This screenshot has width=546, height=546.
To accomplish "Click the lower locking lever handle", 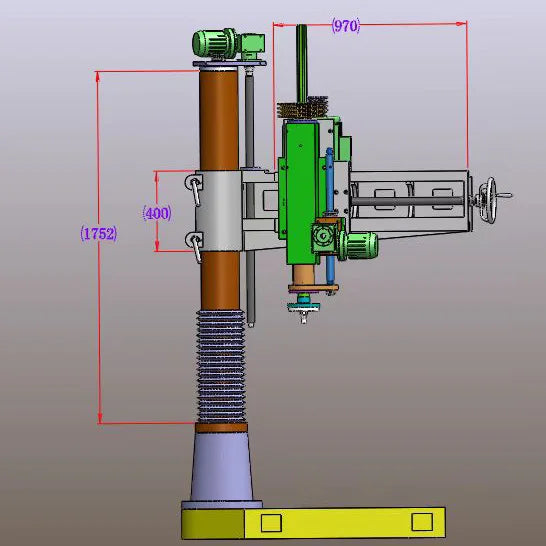I will pos(195,246).
